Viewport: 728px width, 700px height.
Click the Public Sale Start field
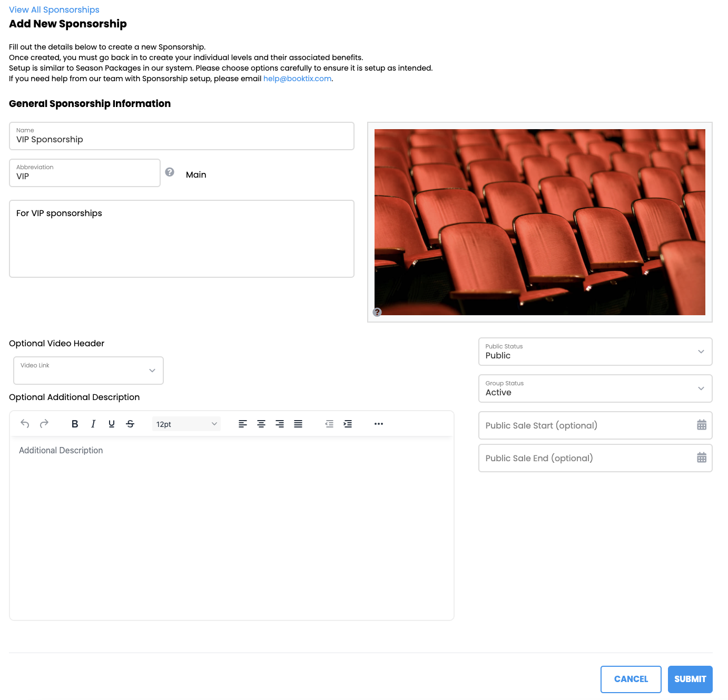click(595, 425)
